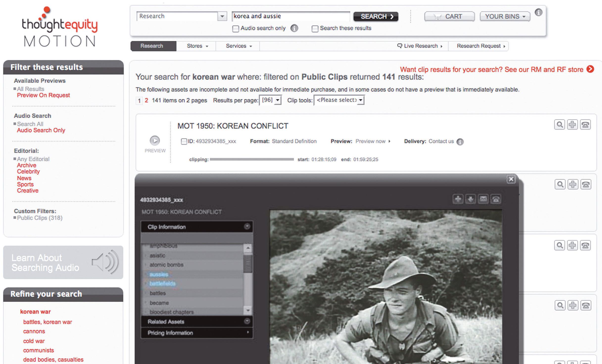Click info icon beside Audio search only
602x364 pixels.
[x=294, y=28]
